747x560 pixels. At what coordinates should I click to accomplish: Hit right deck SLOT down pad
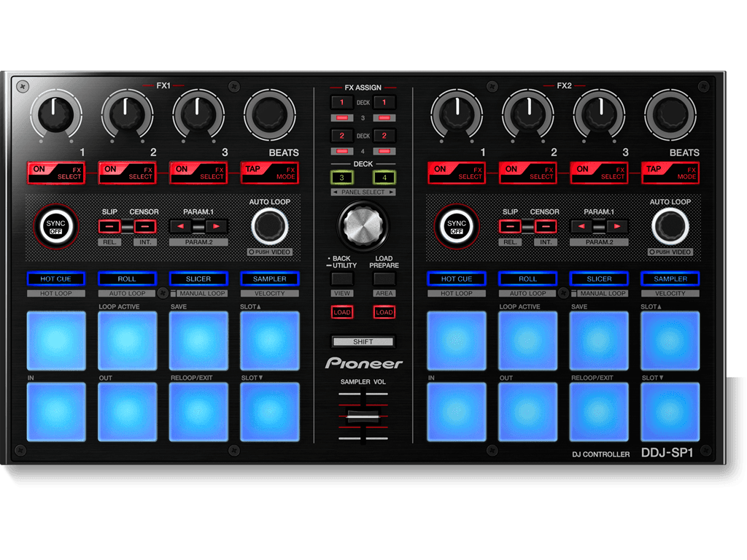670,412
